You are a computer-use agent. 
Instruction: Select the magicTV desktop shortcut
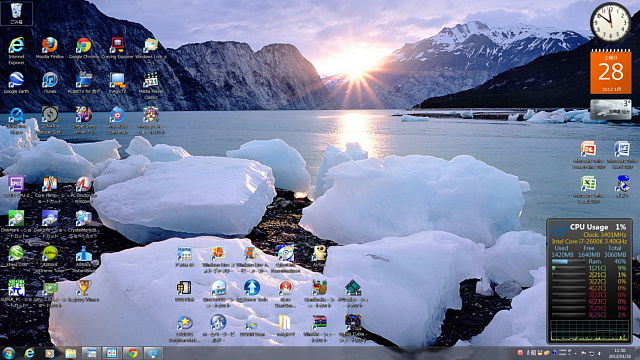click(117, 83)
